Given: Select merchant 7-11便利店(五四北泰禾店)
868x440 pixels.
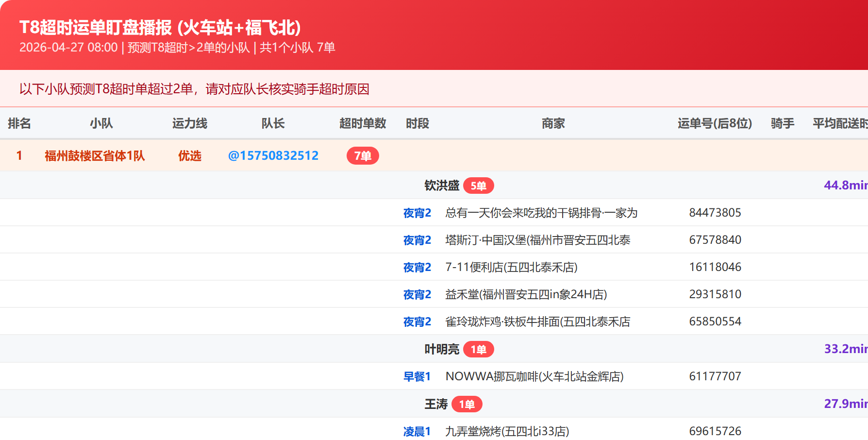Looking at the screenshot, I should 511,267.
